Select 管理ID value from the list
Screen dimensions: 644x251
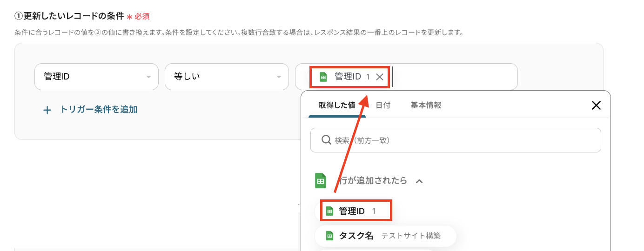tap(352, 211)
